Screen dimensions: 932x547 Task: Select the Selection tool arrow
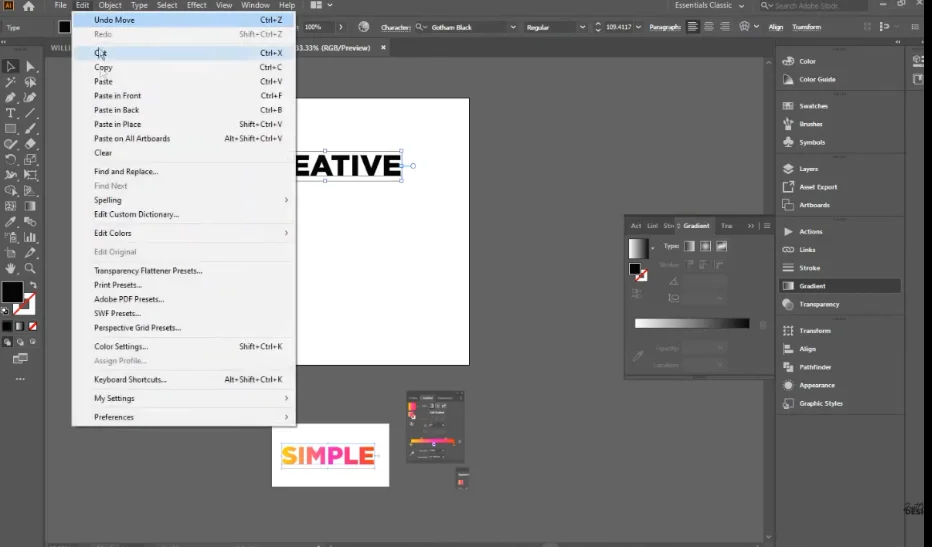pyautogui.click(x=10, y=67)
